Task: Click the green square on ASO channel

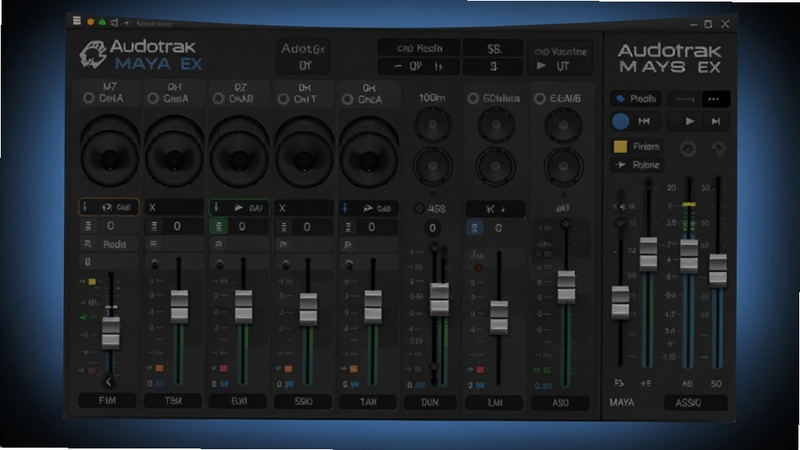Action: 547,370
